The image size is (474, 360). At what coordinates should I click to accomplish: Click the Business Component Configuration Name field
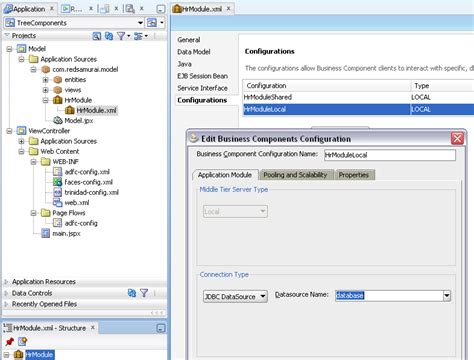[390, 155]
